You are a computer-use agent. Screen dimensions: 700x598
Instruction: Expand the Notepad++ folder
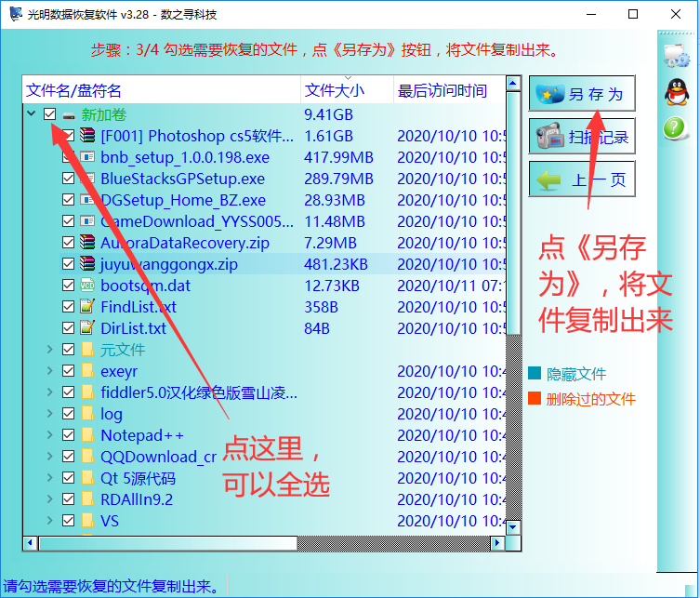[x=50, y=435]
